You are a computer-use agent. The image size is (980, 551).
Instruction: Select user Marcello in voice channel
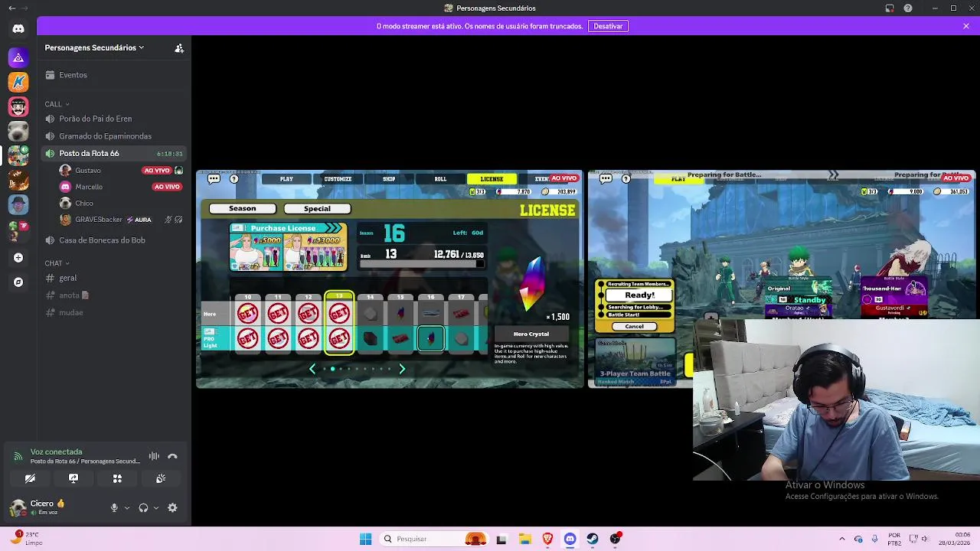pyautogui.click(x=121, y=187)
